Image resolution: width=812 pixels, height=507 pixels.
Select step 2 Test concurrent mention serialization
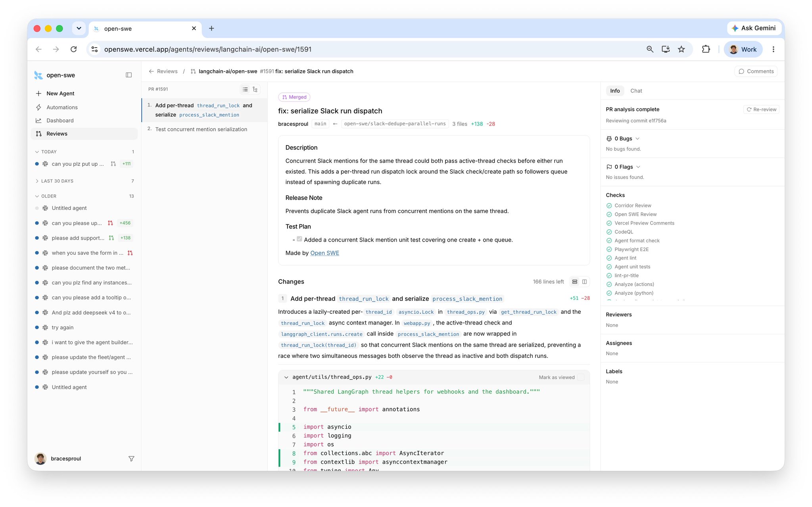coord(205,129)
